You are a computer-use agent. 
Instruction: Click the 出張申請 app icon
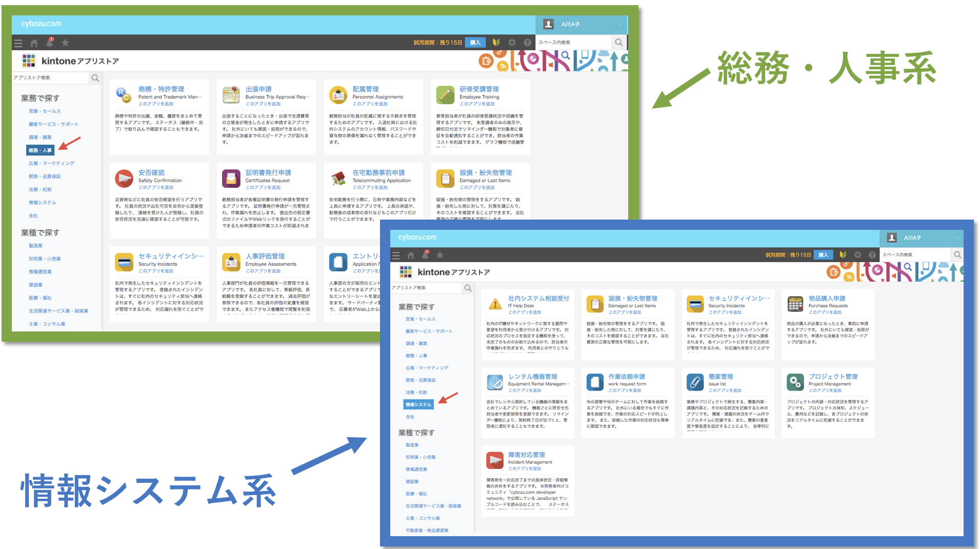pos(231,95)
